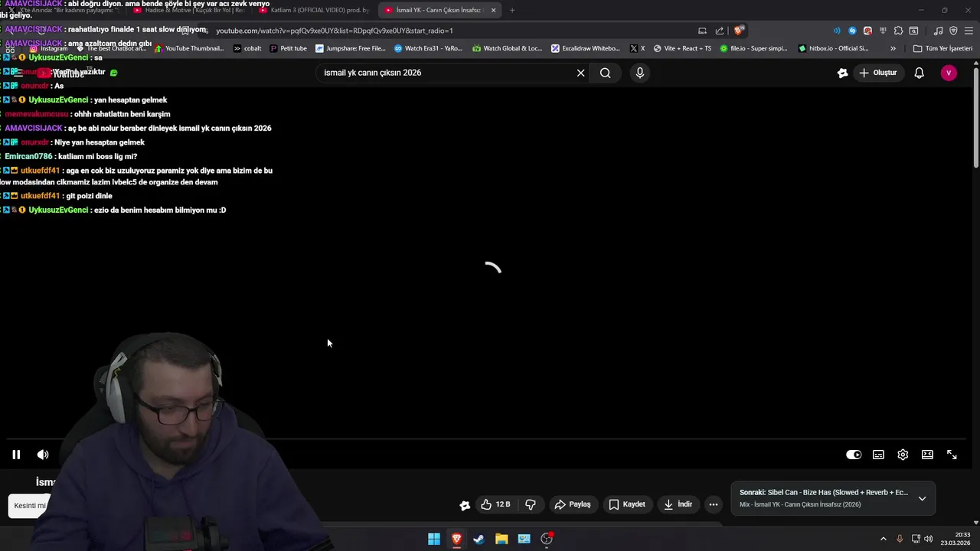Enter fullscreen via the player fullscreen icon
Viewport: 980px width, 551px height.
coord(952,455)
